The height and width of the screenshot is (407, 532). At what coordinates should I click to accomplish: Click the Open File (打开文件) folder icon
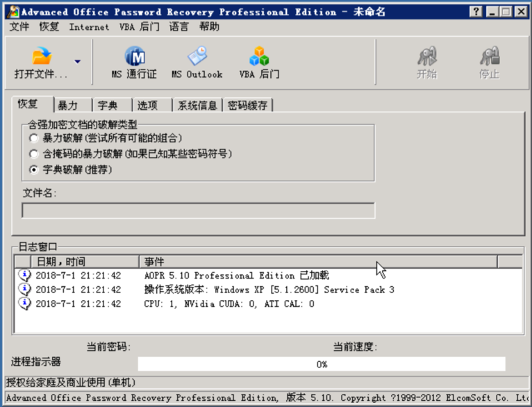tap(42, 56)
